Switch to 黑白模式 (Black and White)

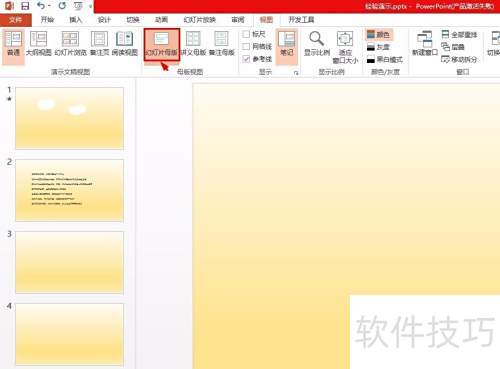(x=385, y=60)
